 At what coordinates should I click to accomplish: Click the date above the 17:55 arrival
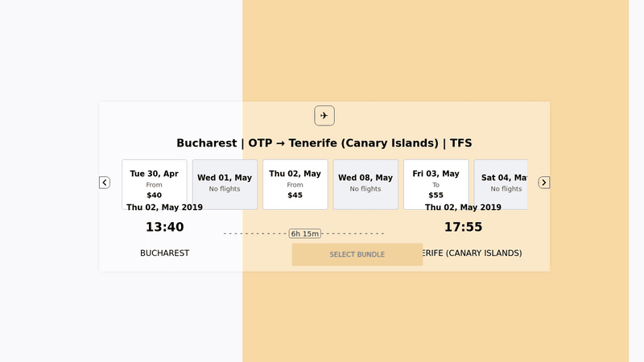click(463, 208)
